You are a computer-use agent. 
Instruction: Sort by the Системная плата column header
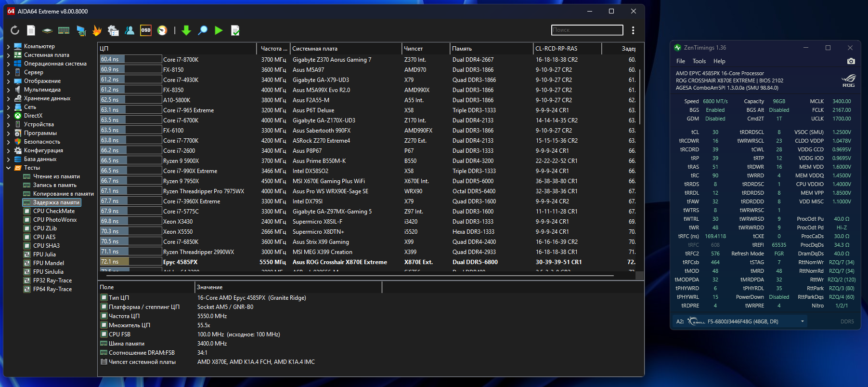346,49
